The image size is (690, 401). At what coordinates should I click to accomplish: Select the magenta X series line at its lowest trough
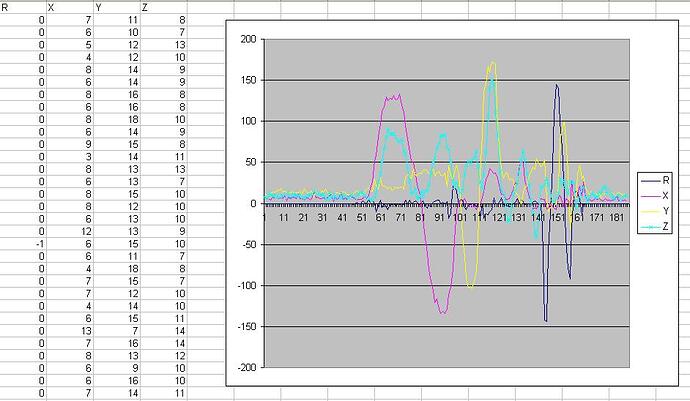[x=443, y=313]
